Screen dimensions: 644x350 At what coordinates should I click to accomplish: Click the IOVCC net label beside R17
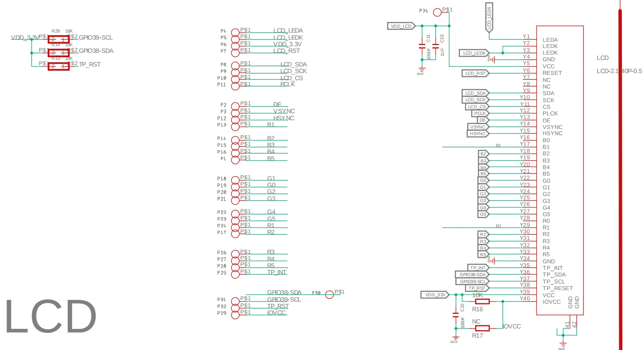512,327
